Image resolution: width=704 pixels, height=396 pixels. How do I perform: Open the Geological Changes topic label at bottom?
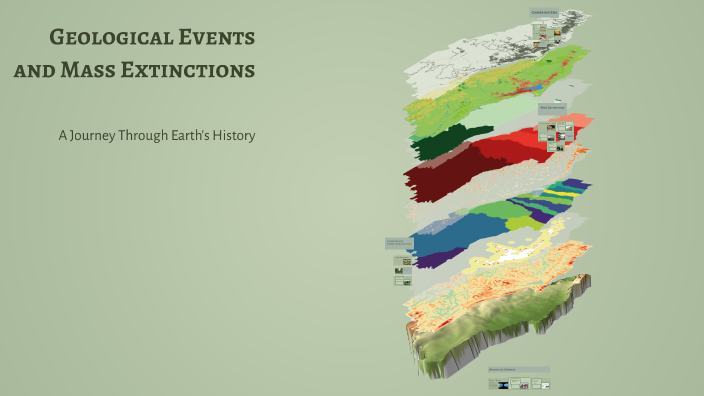[519, 370]
